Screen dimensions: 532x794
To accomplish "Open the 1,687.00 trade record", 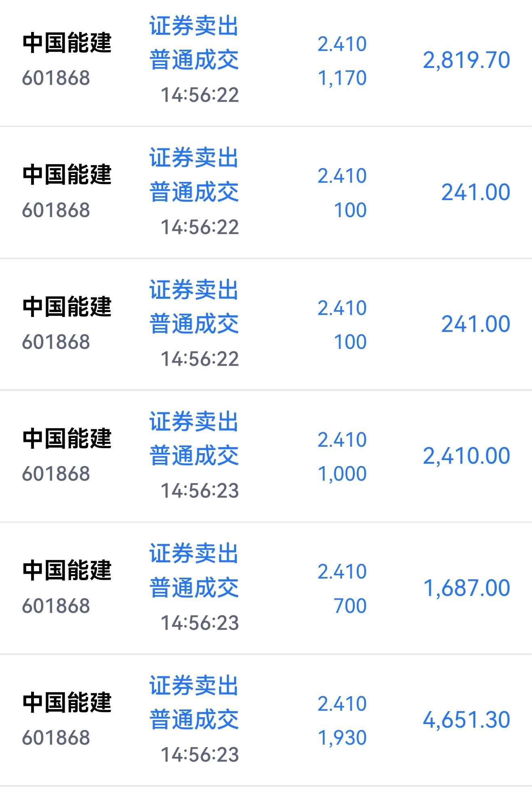I will [266, 588].
